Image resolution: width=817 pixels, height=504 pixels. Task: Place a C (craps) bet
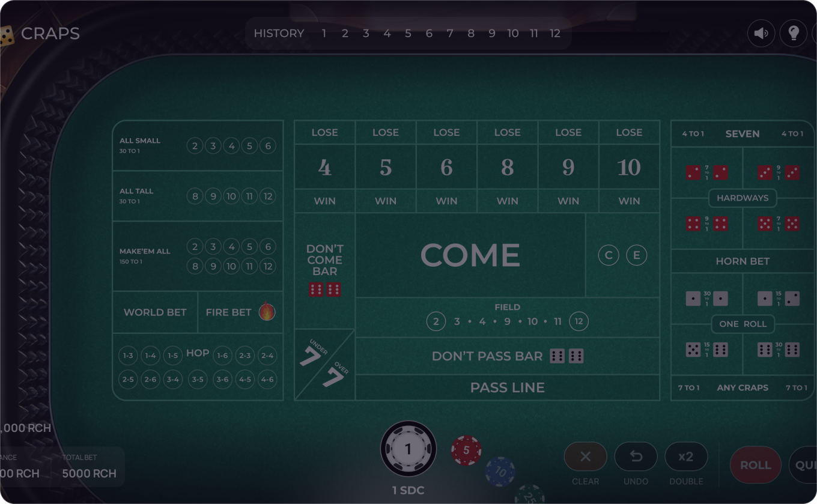click(x=609, y=255)
